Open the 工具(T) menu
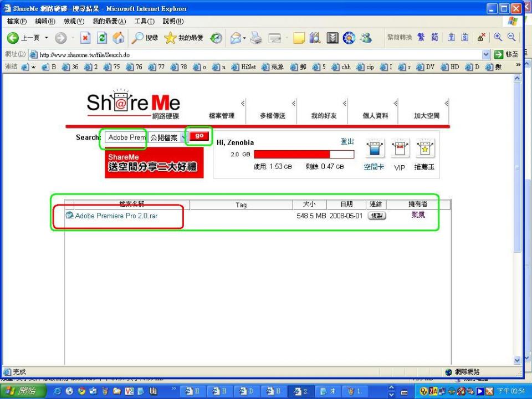 pyautogui.click(x=144, y=22)
